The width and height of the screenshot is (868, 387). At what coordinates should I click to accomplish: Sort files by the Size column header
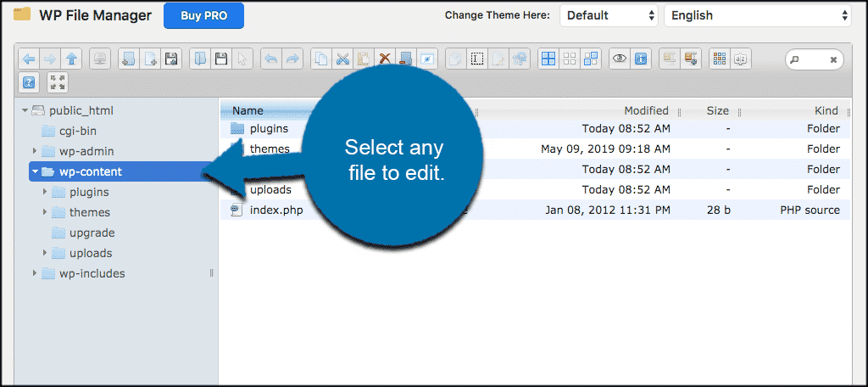point(717,110)
